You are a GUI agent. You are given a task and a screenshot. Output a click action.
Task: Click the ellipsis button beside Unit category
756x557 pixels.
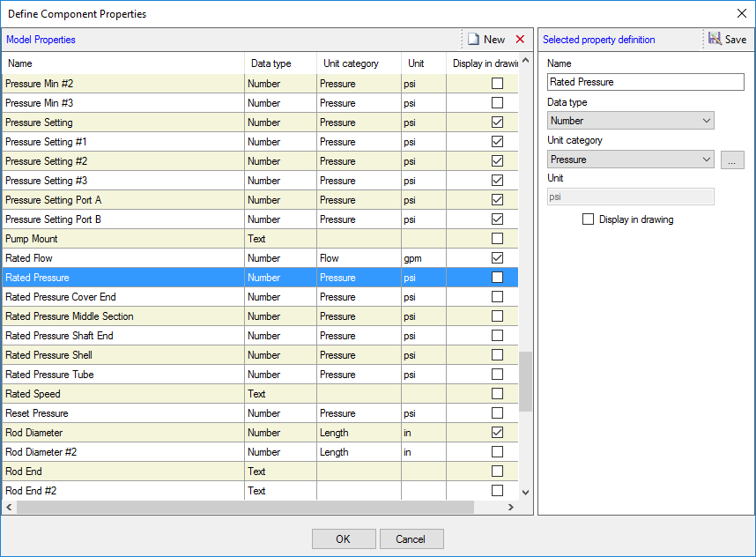(x=732, y=160)
